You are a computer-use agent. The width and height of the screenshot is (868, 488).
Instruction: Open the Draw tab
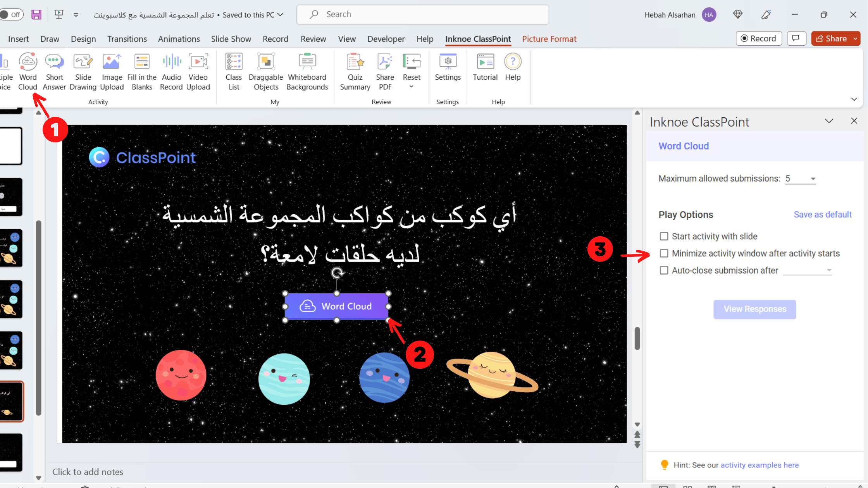pos(50,39)
